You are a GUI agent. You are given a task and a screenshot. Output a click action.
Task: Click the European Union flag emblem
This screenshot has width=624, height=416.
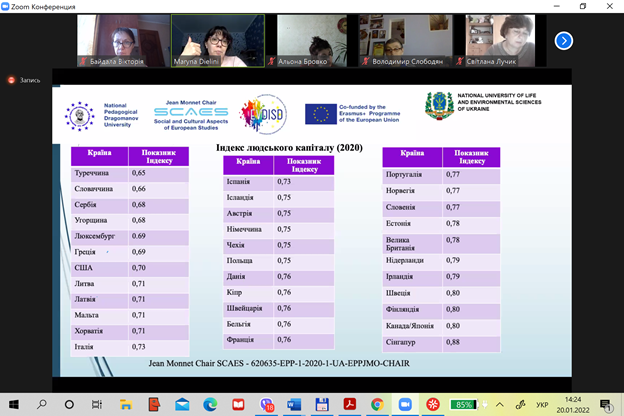click(x=321, y=114)
